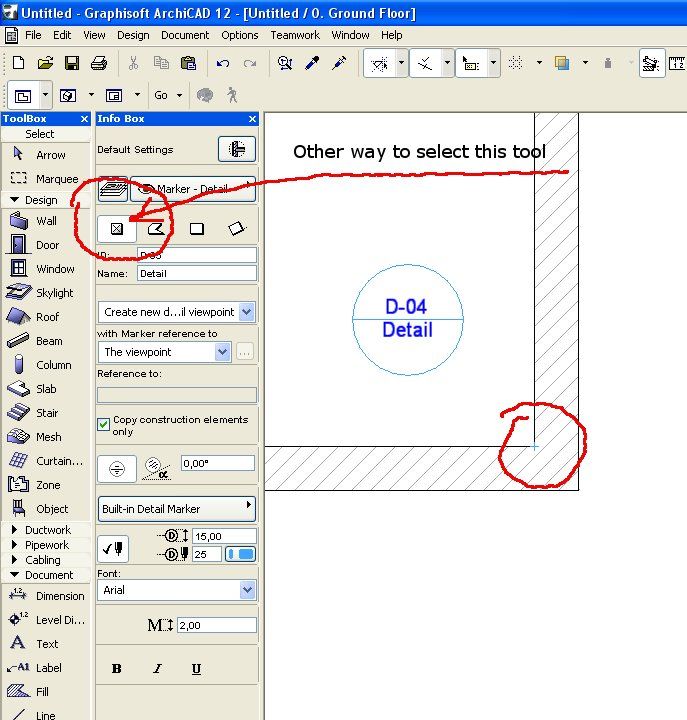Toggle italic text formatting
Image resolution: width=687 pixels, height=720 pixels.
click(x=157, y=669)
